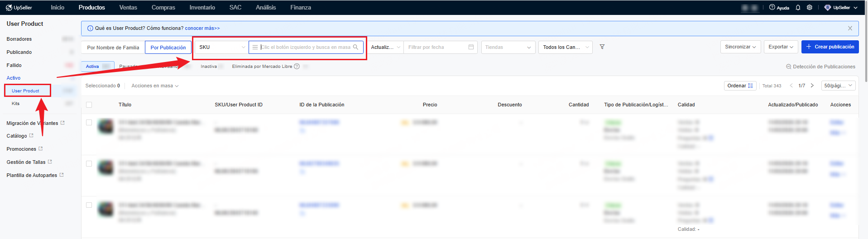
Task: Open the SKU search type dropdown
Action: (221, 47)
